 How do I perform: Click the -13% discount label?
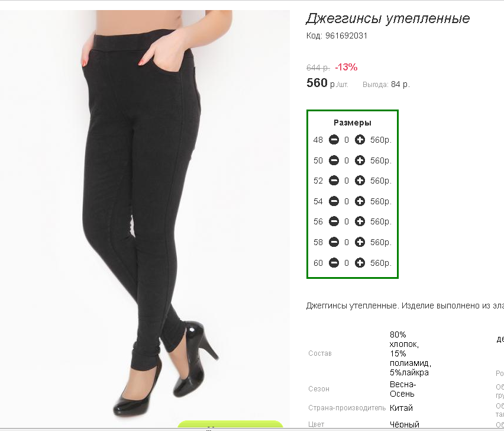(346, 67)
